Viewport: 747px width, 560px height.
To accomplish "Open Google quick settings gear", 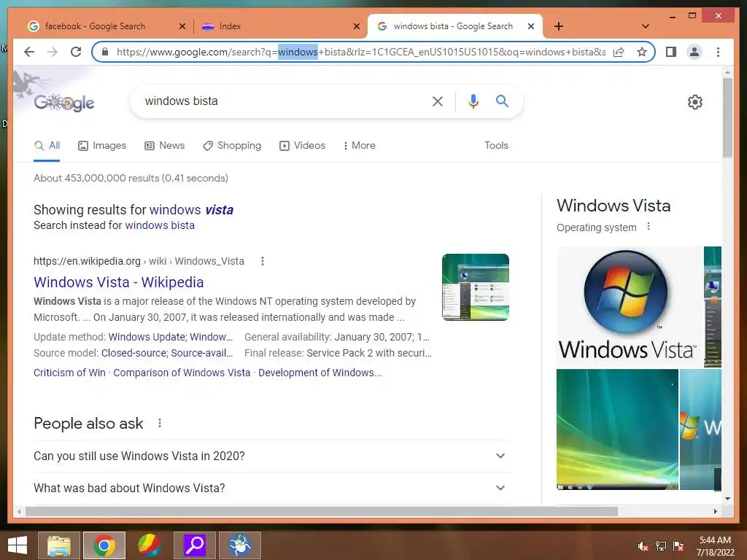I will [x=695, y=102].
